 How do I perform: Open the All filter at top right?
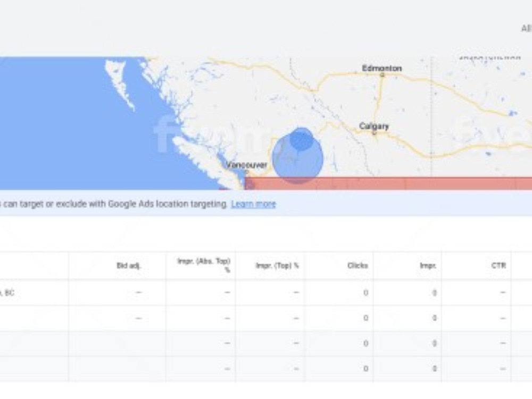(526, 29)
